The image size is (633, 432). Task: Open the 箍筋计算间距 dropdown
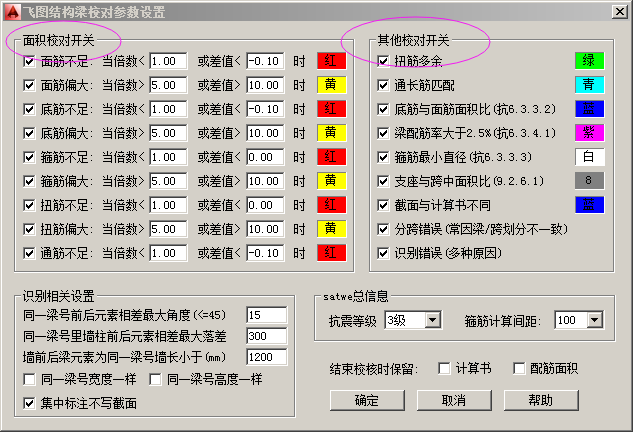pyautogui.click(x=595, y=320)
